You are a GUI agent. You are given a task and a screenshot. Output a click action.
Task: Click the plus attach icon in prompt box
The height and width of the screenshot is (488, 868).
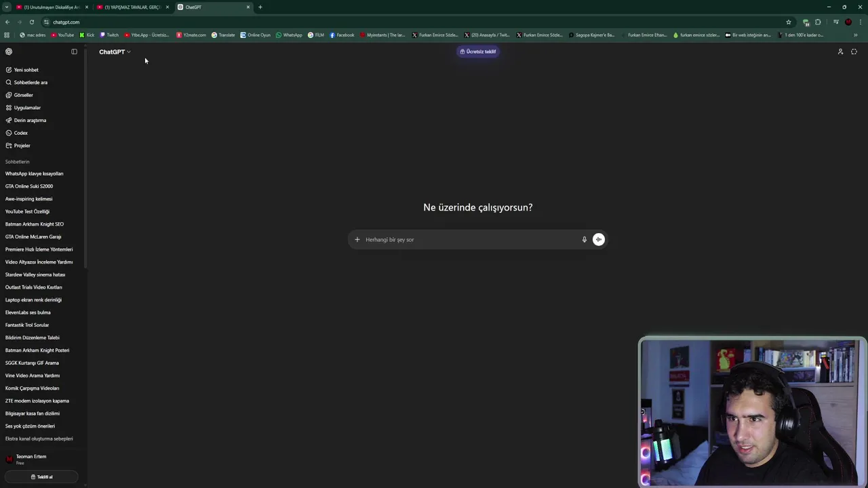coord(357,239)
